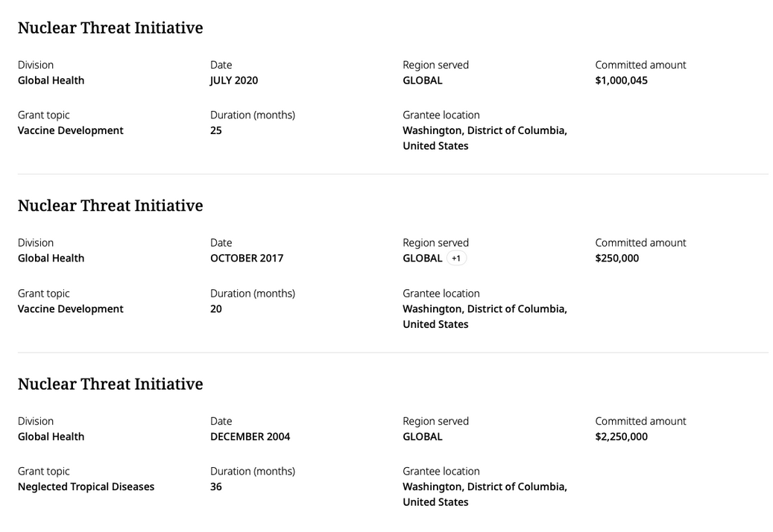Select the OCTOBER 2017 date value
The width and height of the screenshot is (773, 532).
tap(247, 258)
